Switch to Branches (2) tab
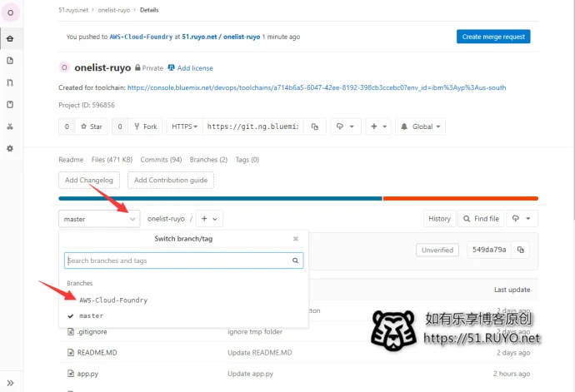Image resolution: width=575 pixels, height=392 pixels. [208, 160]
